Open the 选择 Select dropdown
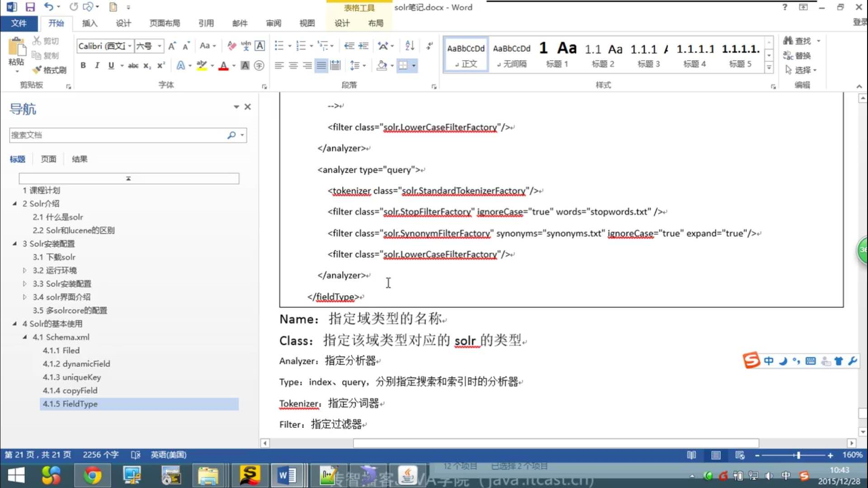Image resolution: width=868 pixels, height=488 pixels. pyautogui.click(x=801, y=70)
